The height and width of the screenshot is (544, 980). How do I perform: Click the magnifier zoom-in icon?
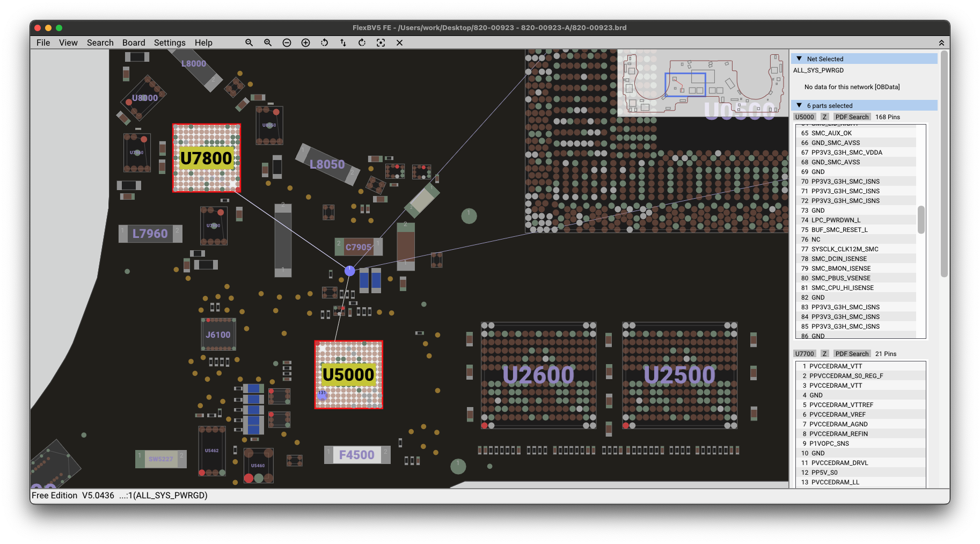tap(268, 42)
